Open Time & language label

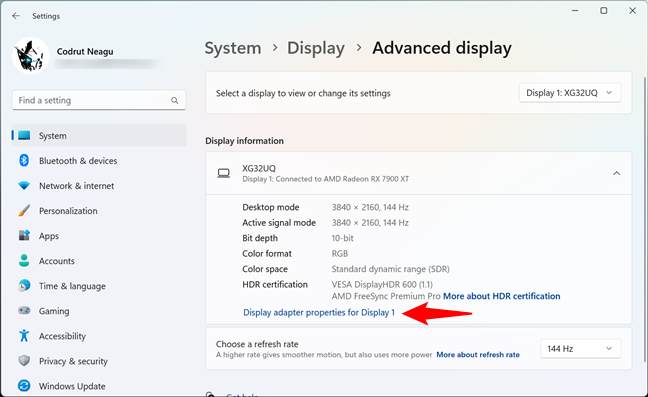(72, 286)
